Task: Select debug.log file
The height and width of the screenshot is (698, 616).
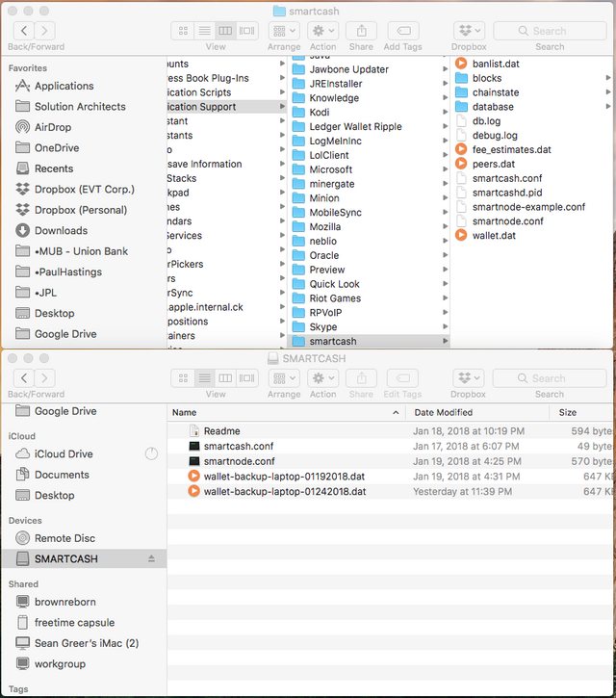Action: pyautogui.click(x=495, y=136)
